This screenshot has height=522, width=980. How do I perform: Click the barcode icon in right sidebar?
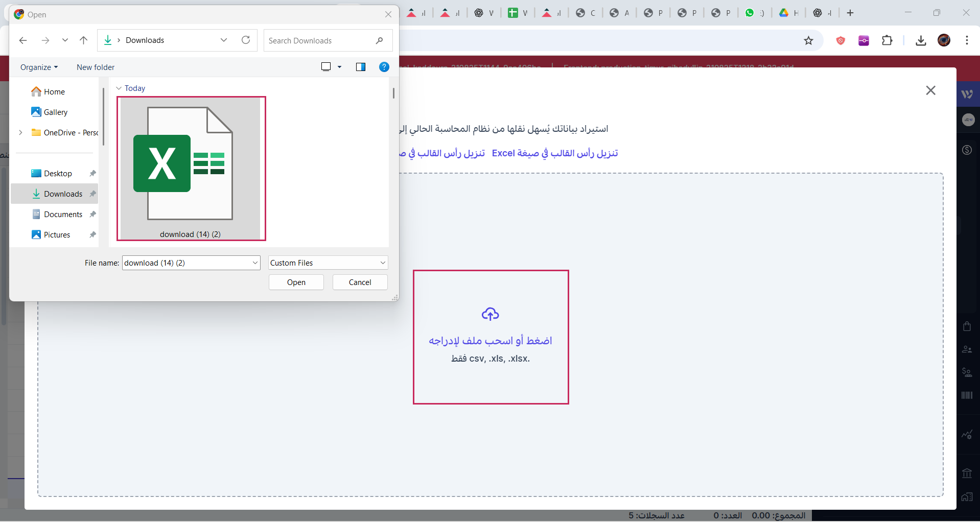967,395
